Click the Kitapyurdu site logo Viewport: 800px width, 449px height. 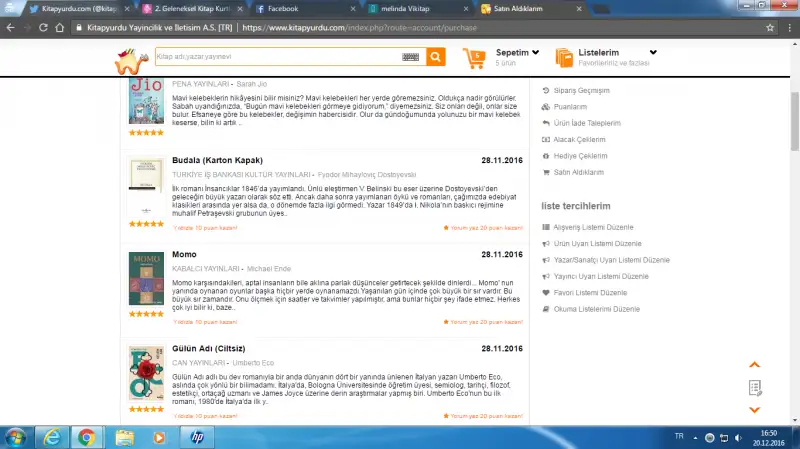tap(129, 58)
